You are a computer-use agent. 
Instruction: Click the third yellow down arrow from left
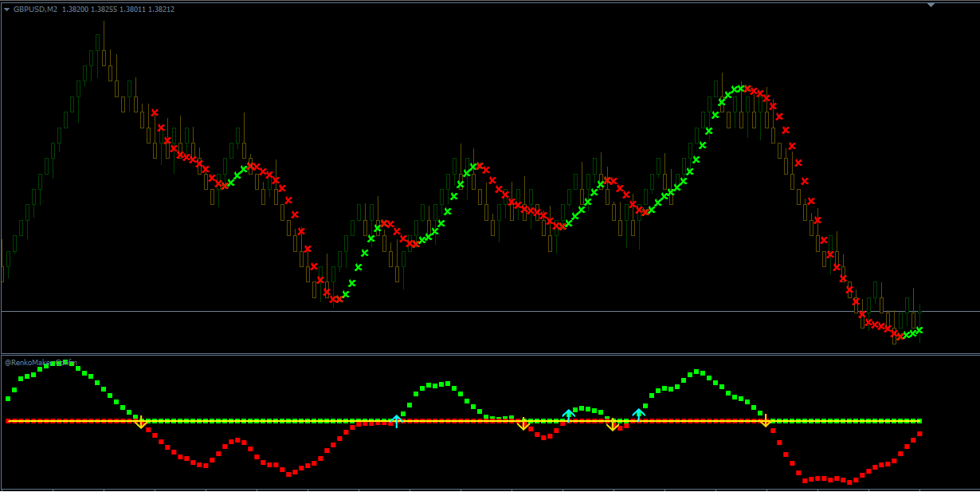point(613,425)
